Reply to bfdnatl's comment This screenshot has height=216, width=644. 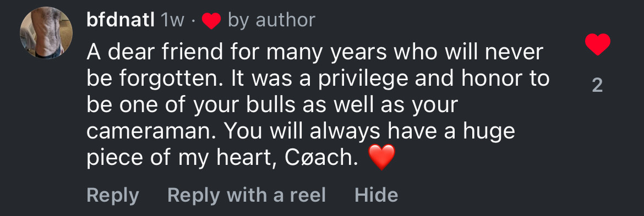[113, 196]
